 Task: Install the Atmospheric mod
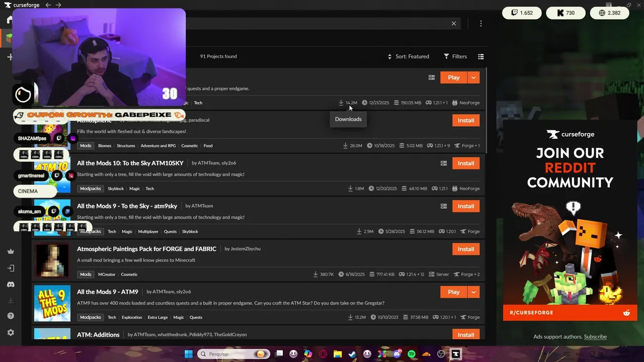pos(466,120)
